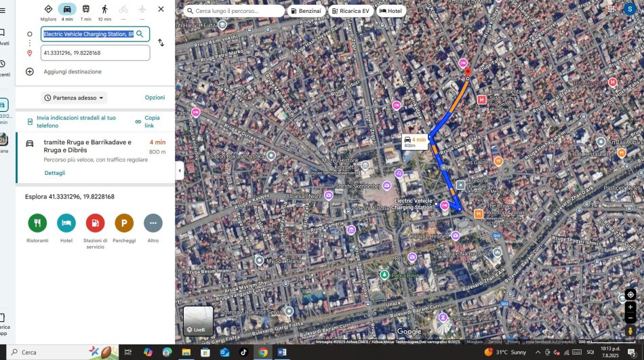Screen dimensions: 644x360
Task: Copy the directions link
Action: click(148, 121)
